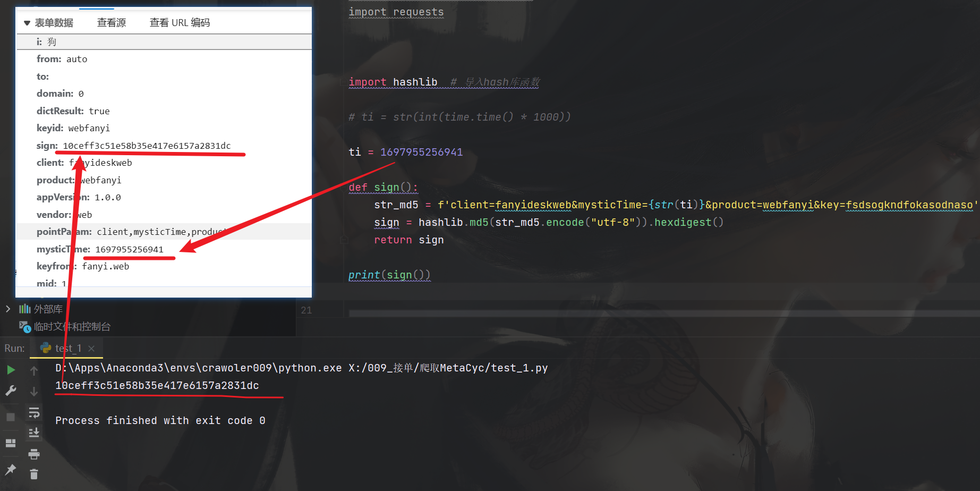Image resolution: width=980 pixels, height=491 pixels.
Task: Click the 'pointParam: client,mysticTime,product' row
Action: point(164,232)
